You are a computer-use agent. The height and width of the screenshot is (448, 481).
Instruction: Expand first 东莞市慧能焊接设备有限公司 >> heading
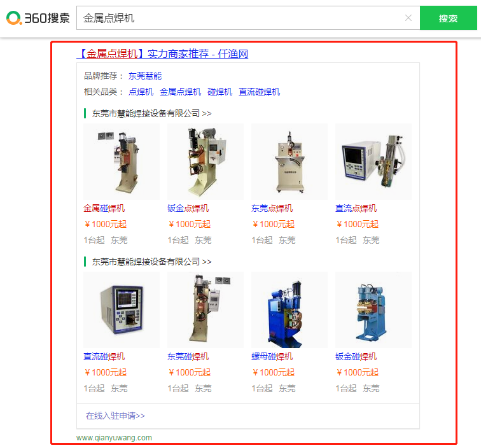click(x=151, y=113)
